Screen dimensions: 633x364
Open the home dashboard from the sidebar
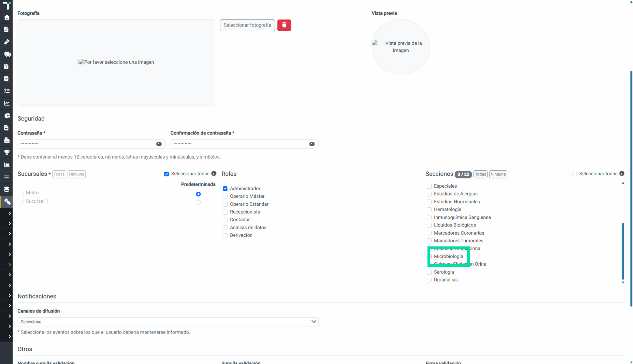click(7, 18)
